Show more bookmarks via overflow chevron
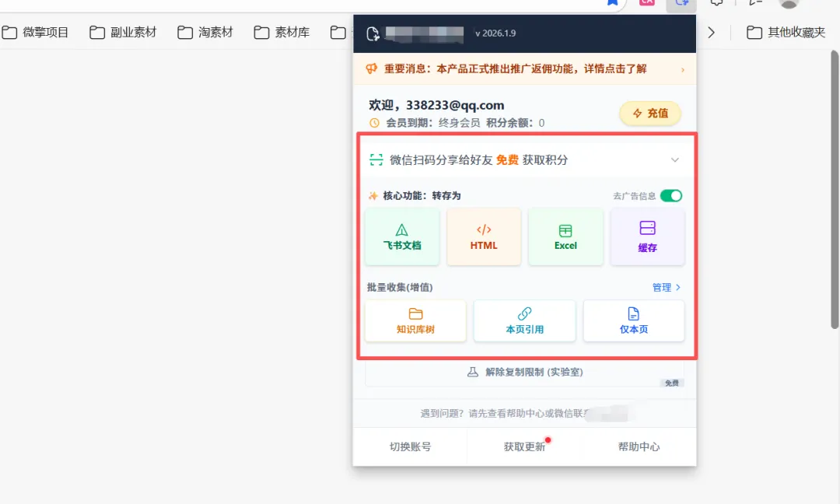 [x=710, y=32]
